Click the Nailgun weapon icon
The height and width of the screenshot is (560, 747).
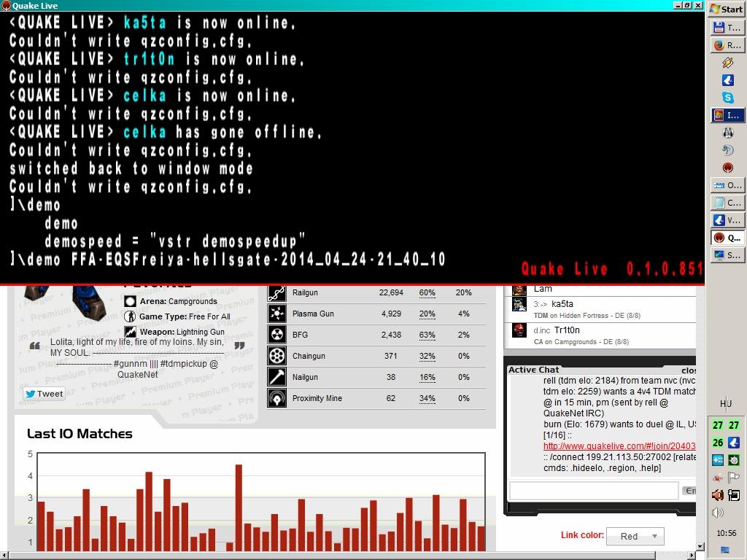pos(276,377)
